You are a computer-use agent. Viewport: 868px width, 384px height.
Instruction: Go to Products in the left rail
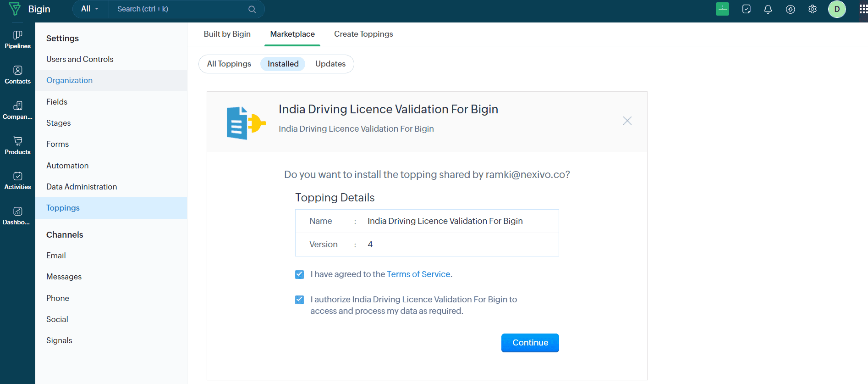pos(17,146)
